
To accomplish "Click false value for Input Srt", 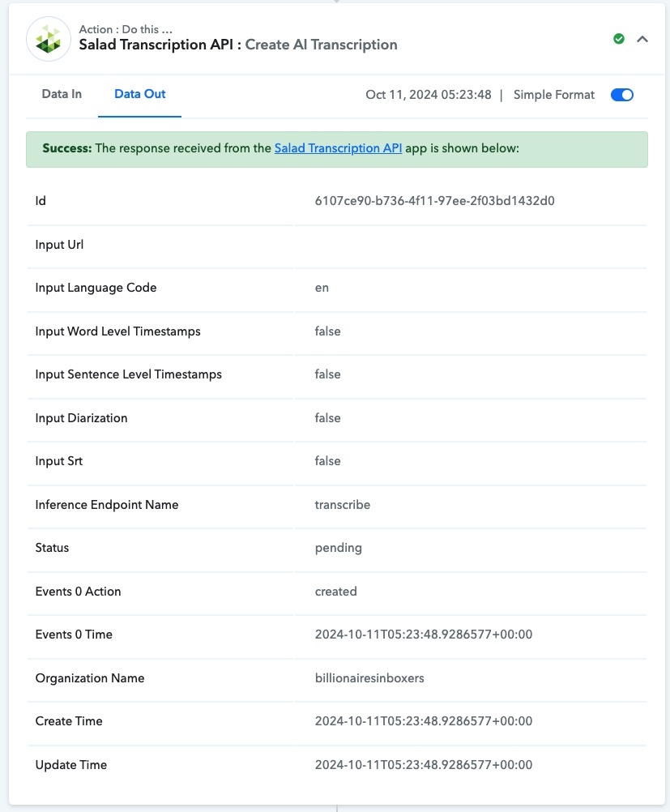I will click(328, 461).
